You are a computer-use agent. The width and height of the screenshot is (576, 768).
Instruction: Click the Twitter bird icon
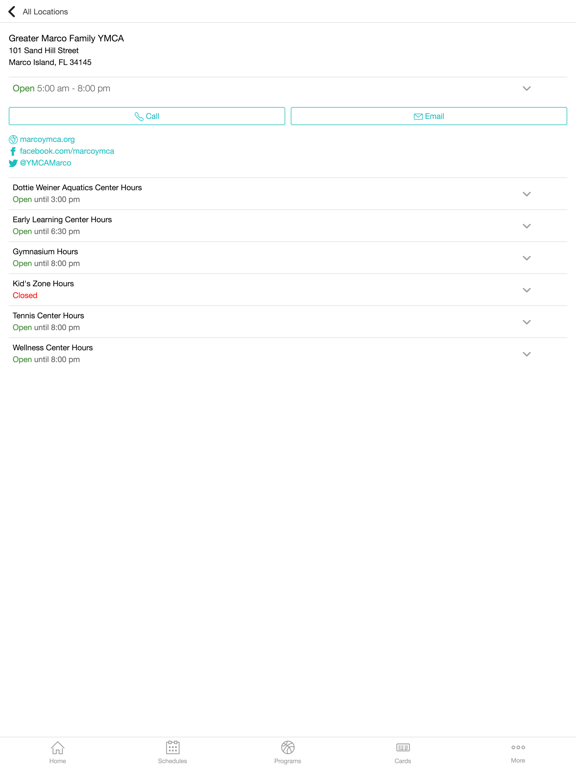[x=13, y=163]
